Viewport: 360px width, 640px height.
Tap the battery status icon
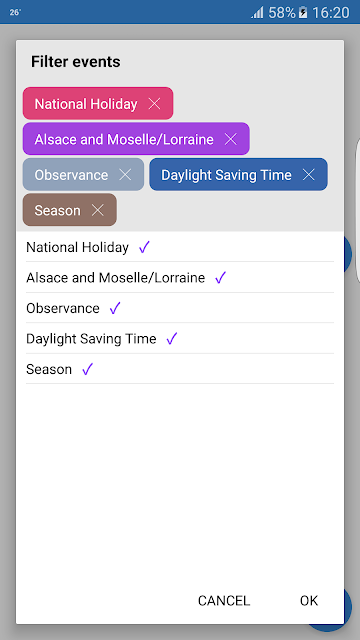click(303, 12)
